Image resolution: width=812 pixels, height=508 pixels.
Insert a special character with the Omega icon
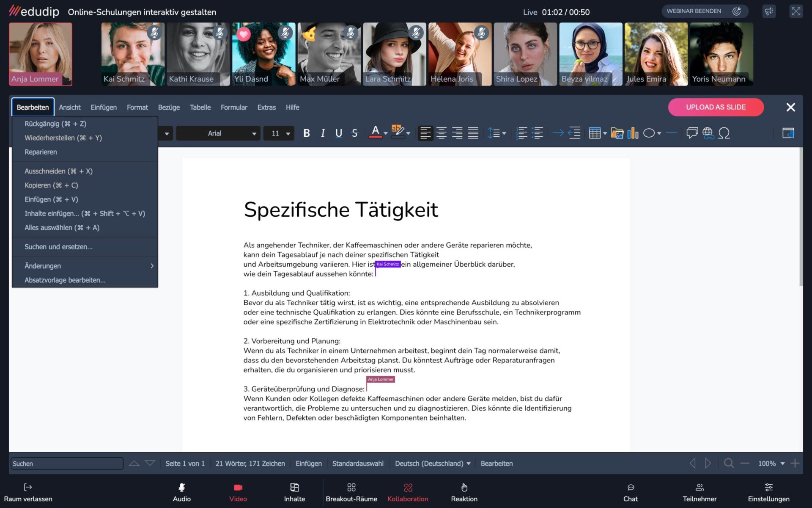coord(724,133)
